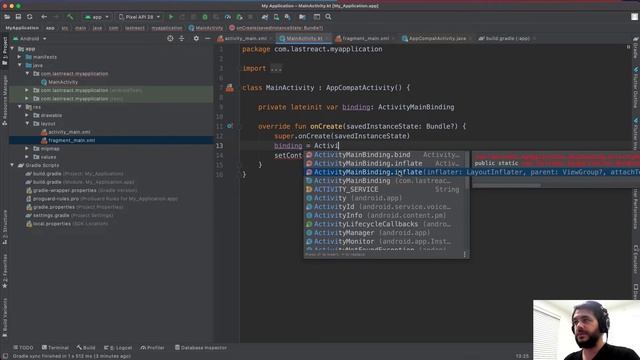Click the Back navigation arrow
Screen dimensions: 640x360
coord(44,17)
